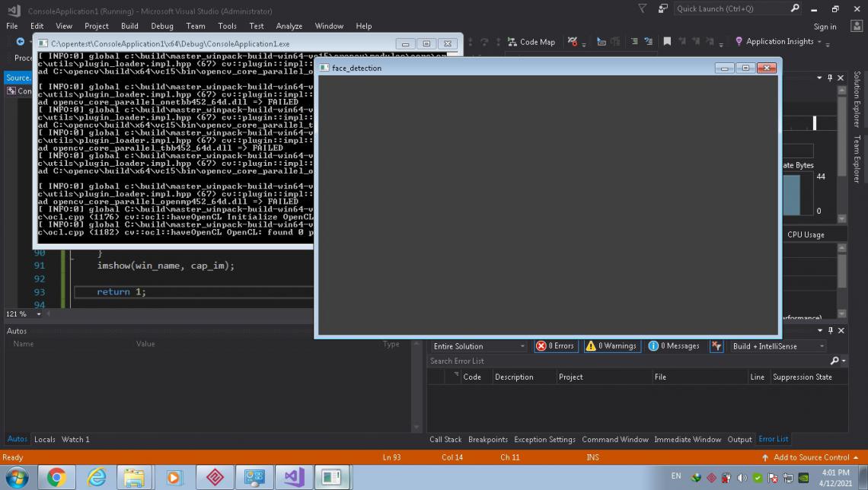Open Google Chrome from the taskbar
The height and width of the screenshot is (490, 868).
click(56, 477)
